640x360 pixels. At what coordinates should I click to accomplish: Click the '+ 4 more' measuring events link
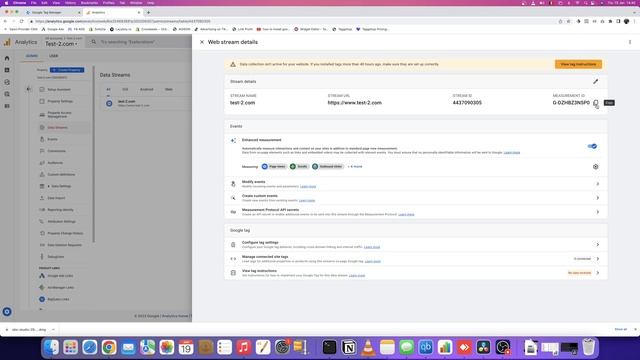point(355,167)
